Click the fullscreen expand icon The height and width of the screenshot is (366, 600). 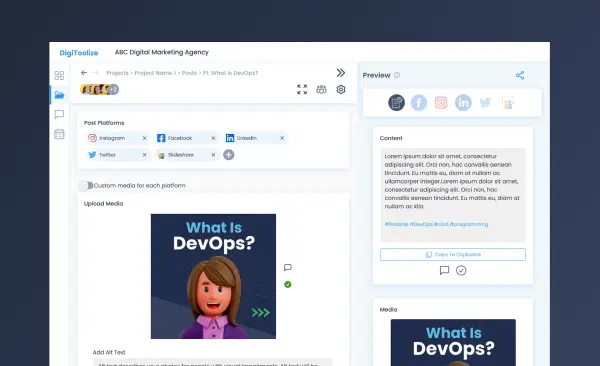pos(302,89)
